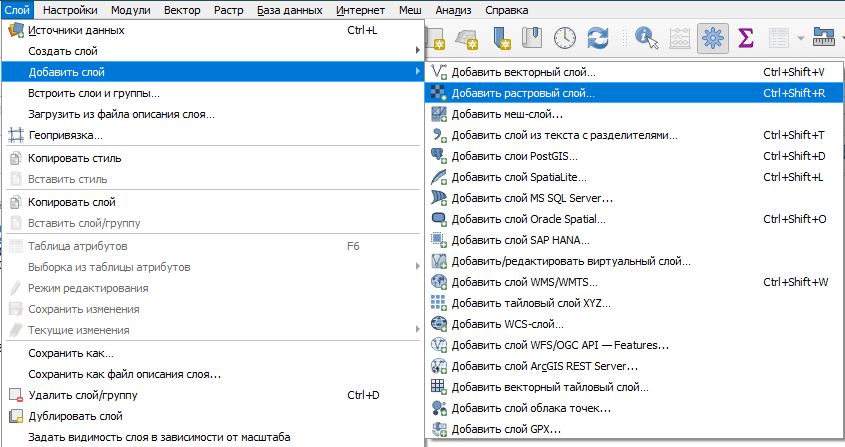Select Дублировать слой option
The image size is (845, 447).
75,416
